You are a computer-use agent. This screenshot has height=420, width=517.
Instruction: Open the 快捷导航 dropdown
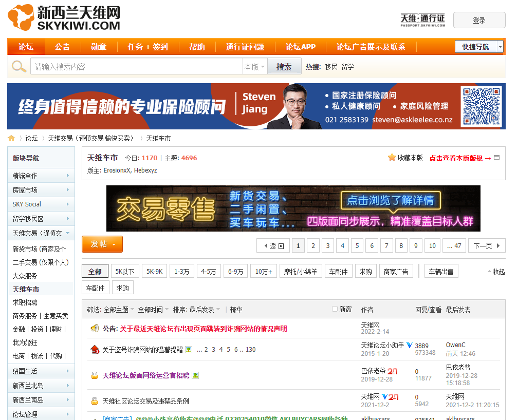(478, 47)
